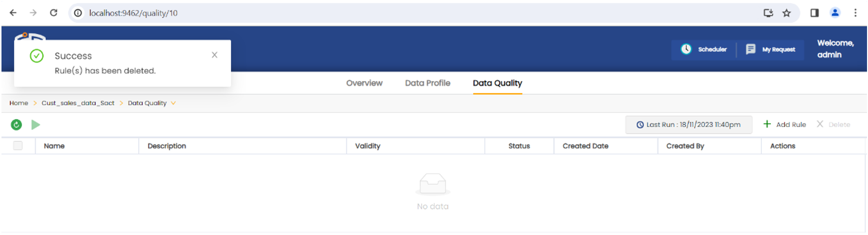Reload the browser page
The height and width of the screenshot is (235, 868).
click(54, 13)
